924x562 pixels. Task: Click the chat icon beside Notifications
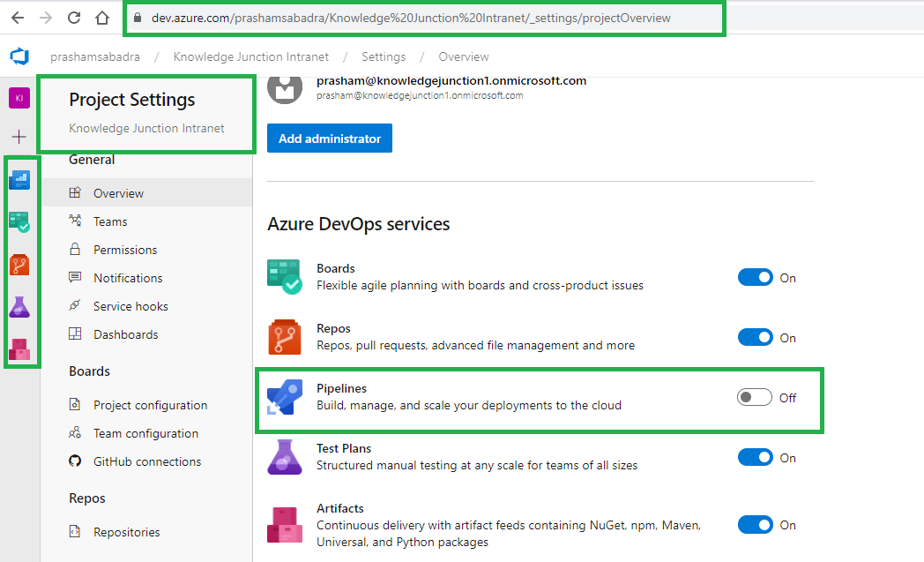tap(75, 276)
